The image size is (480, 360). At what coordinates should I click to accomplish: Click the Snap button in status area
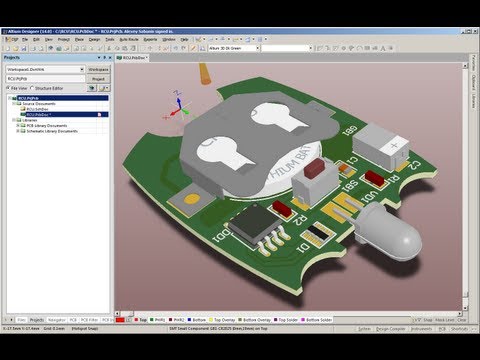428,320
